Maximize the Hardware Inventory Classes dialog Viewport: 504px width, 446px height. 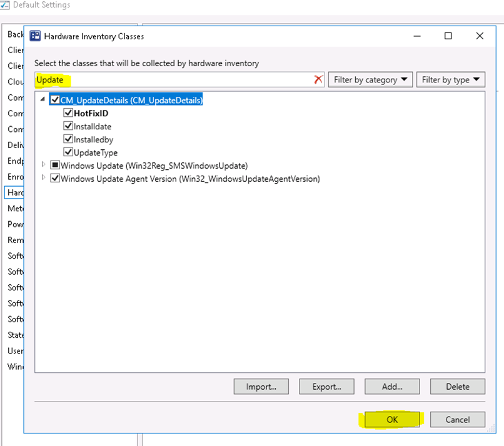(x=448, y=36)
